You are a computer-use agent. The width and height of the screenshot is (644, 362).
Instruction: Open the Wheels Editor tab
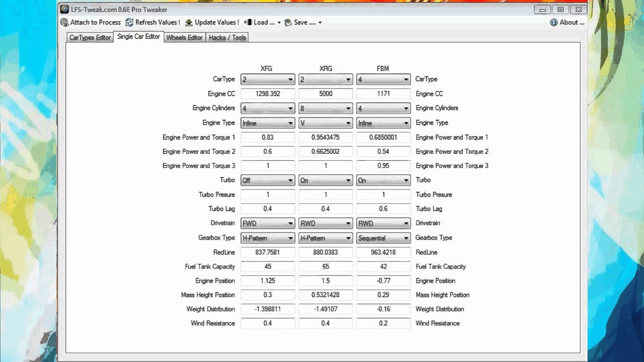[185, 38]
